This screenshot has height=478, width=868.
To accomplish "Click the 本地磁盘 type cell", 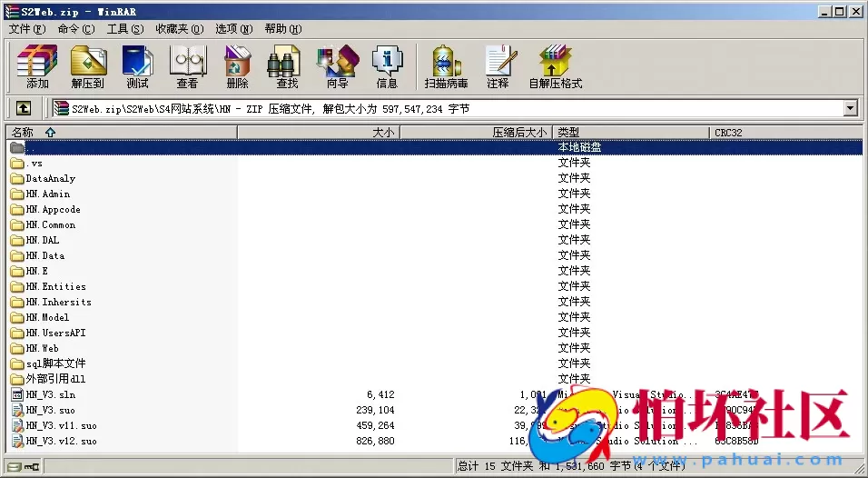I will click(x=579, y=147).
